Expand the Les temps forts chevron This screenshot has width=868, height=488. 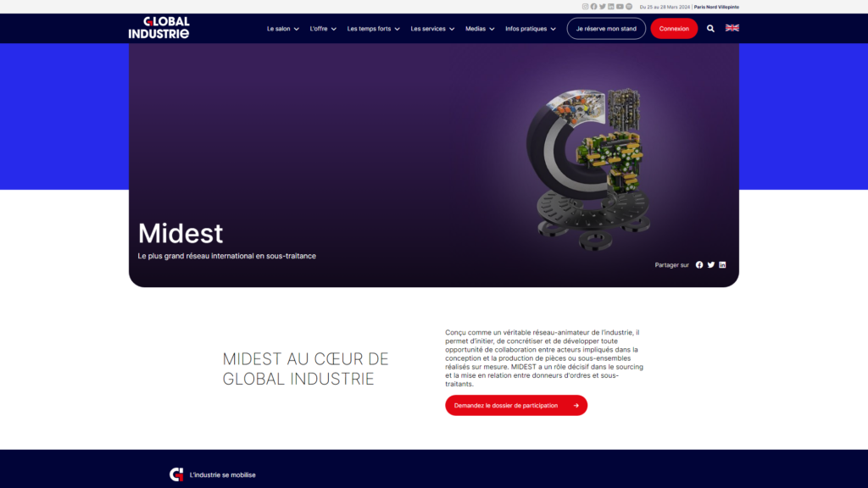coord(398,30)
